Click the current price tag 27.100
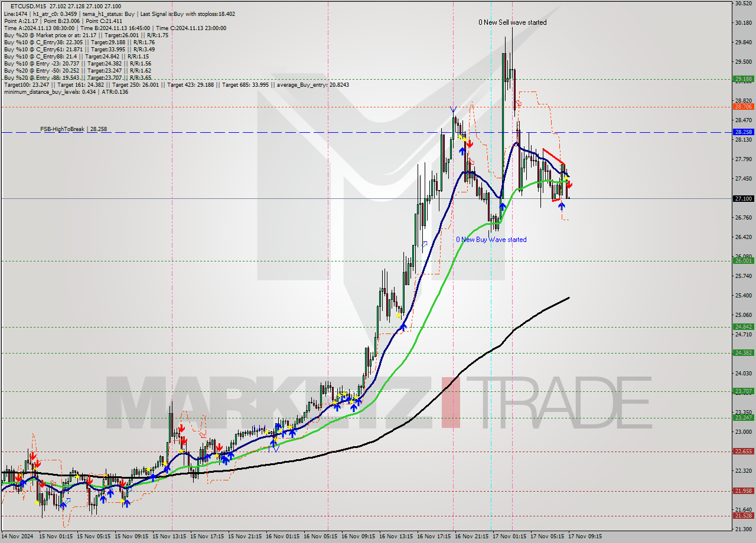 pos(743,199)
